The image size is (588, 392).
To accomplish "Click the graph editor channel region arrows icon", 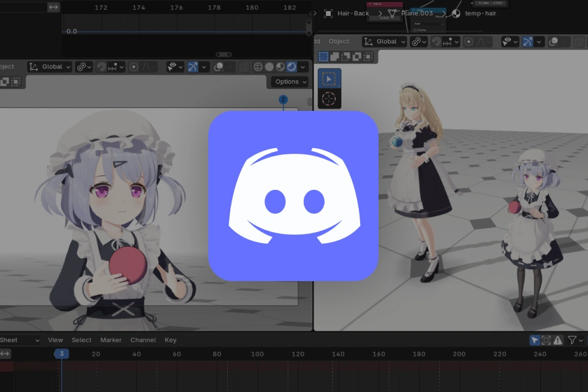I will (54, 7).
